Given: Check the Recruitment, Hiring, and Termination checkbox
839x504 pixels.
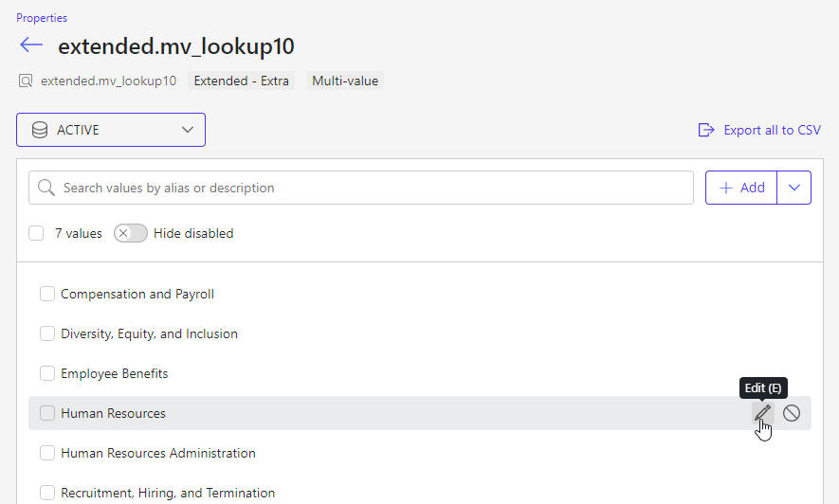Looking at the screenshot, I should (47, 493).
